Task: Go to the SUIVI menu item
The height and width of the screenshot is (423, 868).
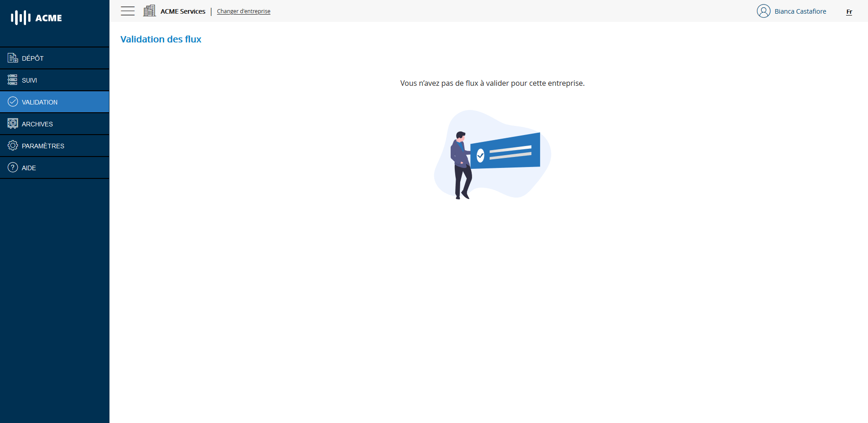Action: [29, 80]
